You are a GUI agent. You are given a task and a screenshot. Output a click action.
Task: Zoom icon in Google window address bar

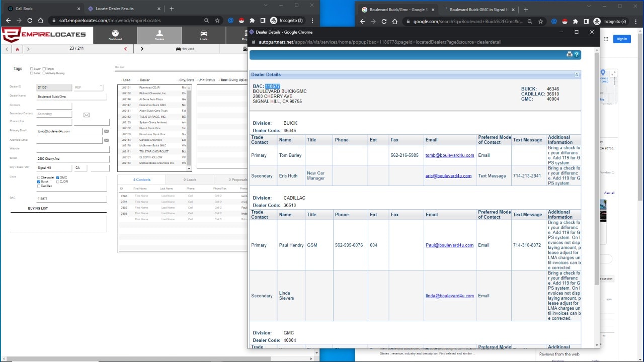coord(530,22)
